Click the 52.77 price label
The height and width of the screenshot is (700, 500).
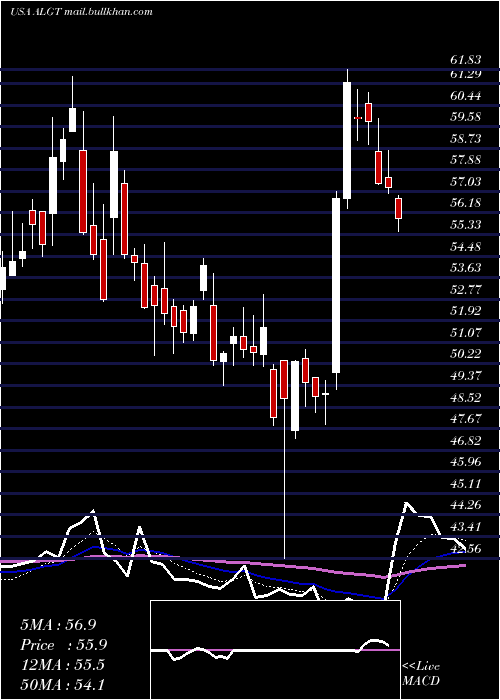(466, 290)
